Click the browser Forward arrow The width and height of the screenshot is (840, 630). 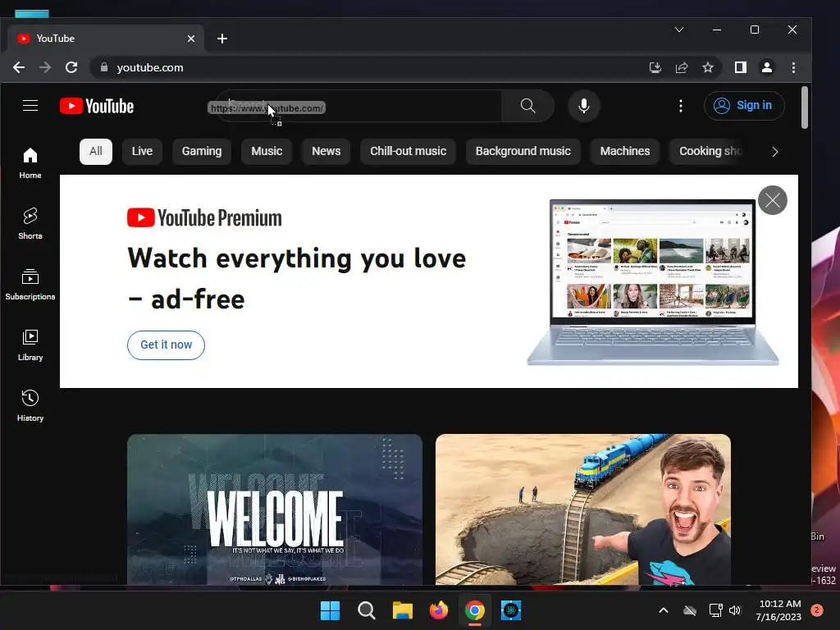coord(45,67)
